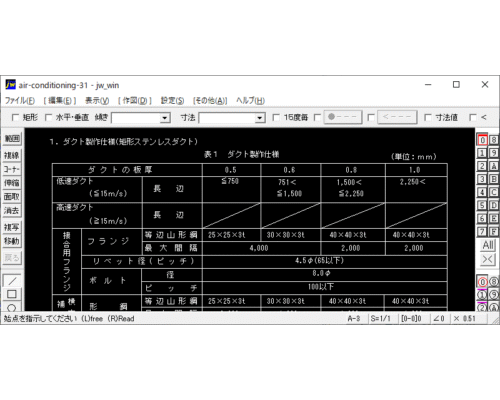Select layer 1 button
This screenshot has height=400, width=500.
(x=482, y=153)
